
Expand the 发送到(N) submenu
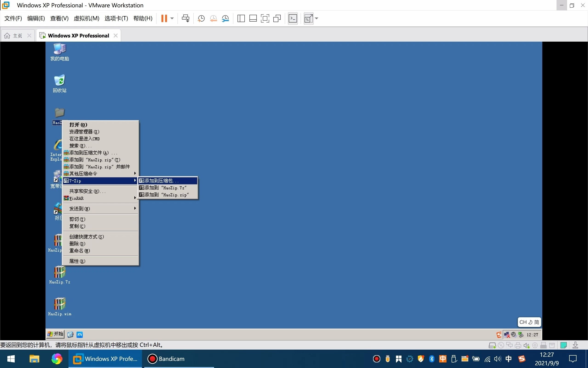(x=101, y=209)
